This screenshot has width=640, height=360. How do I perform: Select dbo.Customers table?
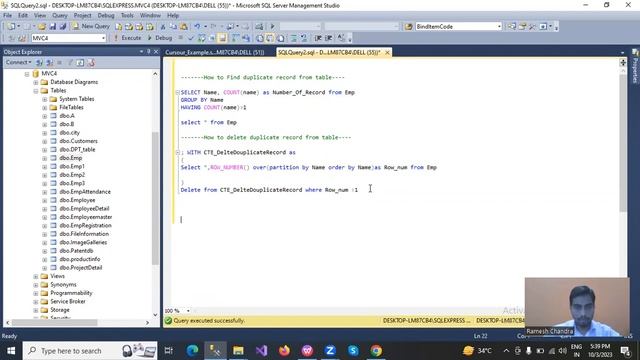click(78, 141)
